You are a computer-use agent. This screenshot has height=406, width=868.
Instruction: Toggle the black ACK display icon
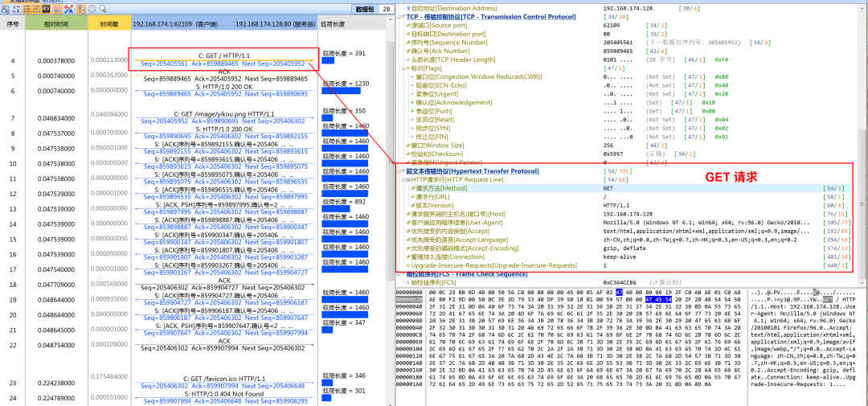click(x=46, y=9)
